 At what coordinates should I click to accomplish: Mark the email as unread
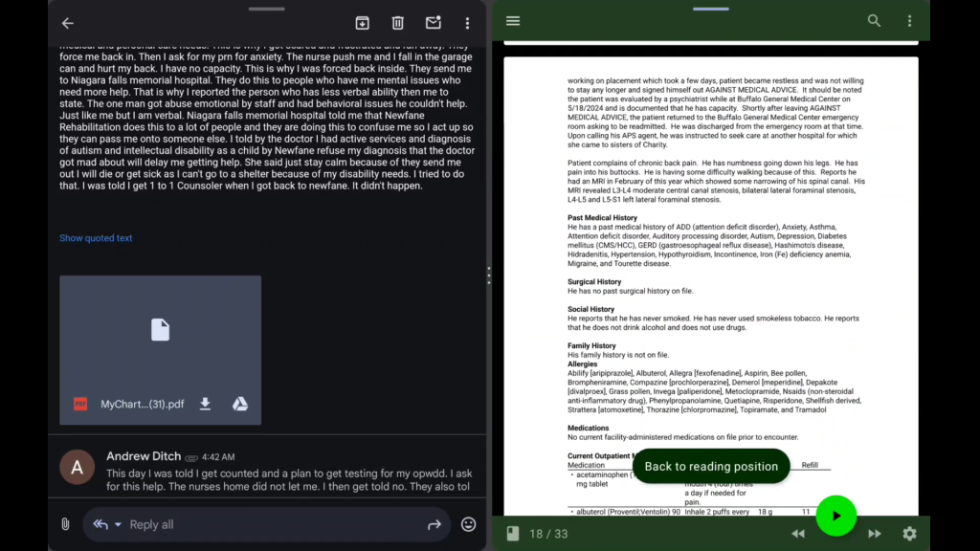tap(434, 23)
